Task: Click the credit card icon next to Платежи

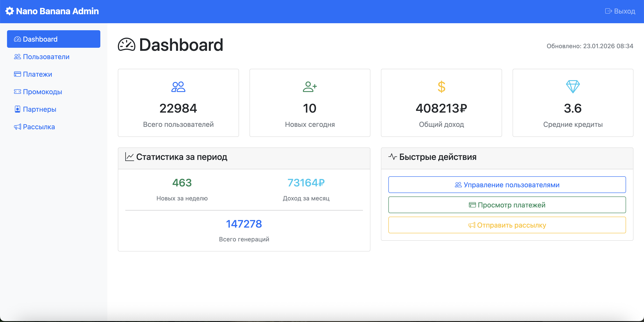Action: [x=17, y=74]
